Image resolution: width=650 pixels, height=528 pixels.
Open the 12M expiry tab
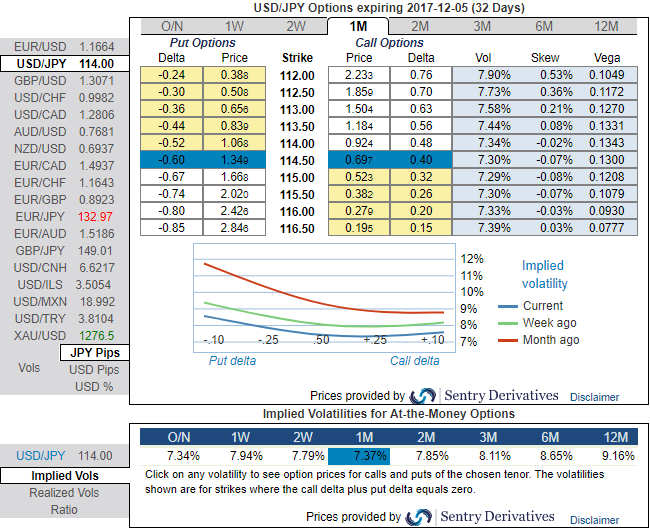pyautogui.click(x=606, y=27)
